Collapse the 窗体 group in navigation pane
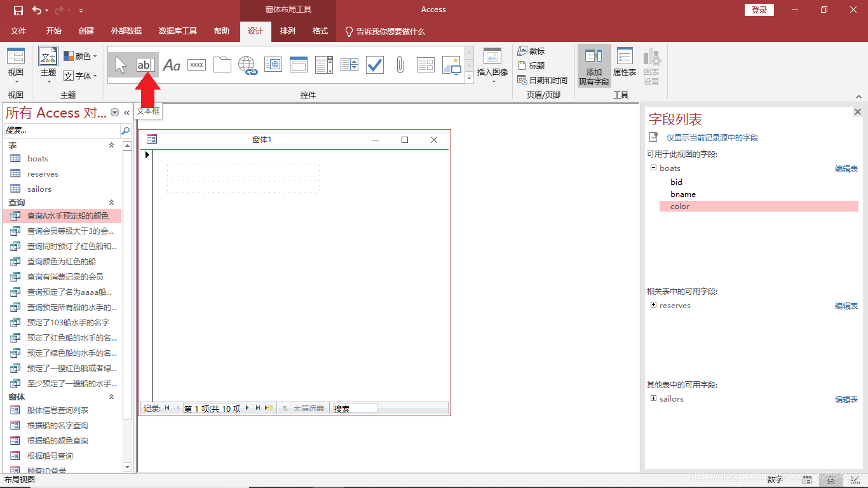This screenshot has height=488, width=868. pyautogui.click(x=112, y=396)
